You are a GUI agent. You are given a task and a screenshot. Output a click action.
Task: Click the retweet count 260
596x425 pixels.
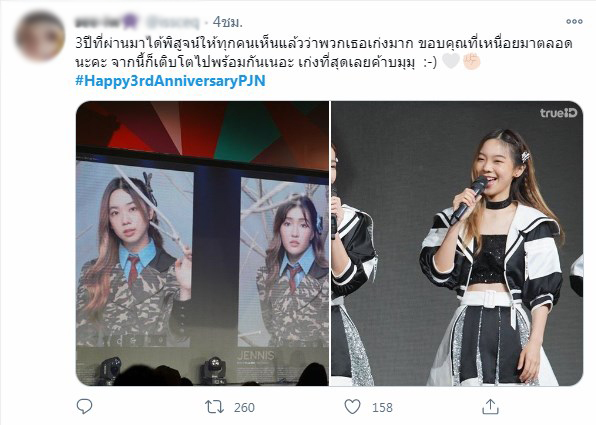244,408
